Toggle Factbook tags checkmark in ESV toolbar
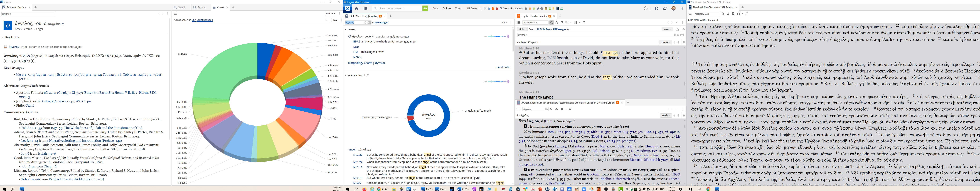 [562, 23]
